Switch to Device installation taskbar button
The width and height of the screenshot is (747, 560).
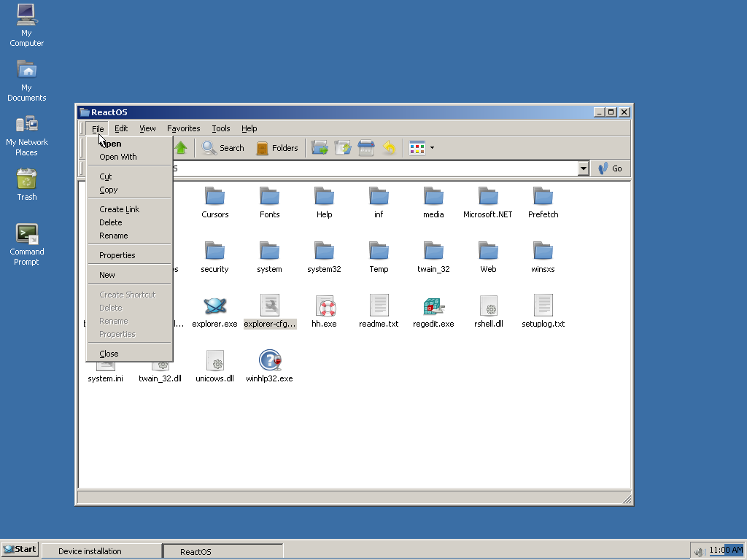tap(101, 551)
